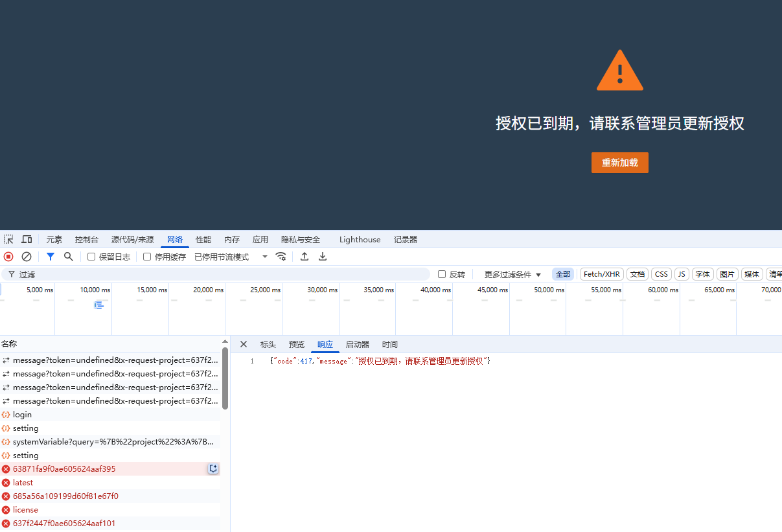
Task: Open the 性能 tab
Action: 203,239
